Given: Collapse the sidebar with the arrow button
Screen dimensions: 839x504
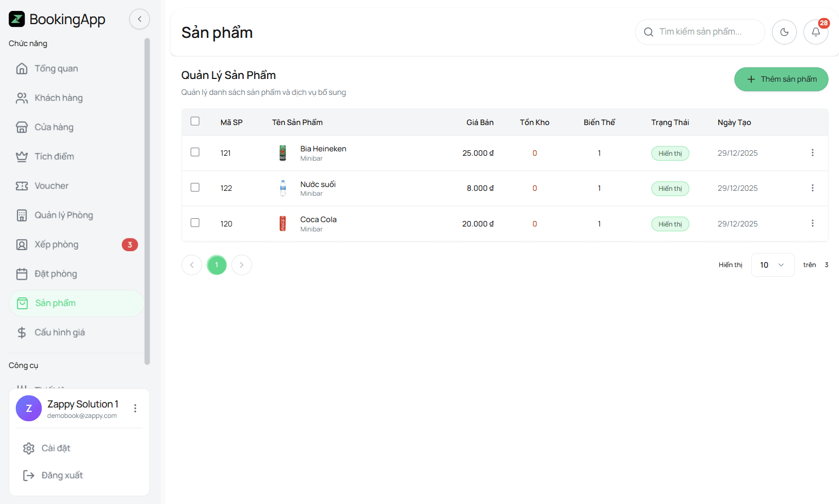Looking at the screenshot, I should (139, 19).
